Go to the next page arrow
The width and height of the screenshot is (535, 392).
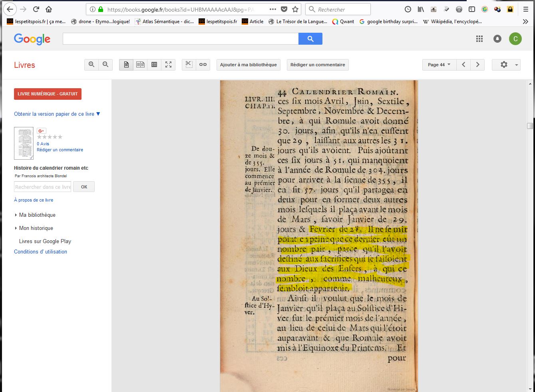coord(477,65)
